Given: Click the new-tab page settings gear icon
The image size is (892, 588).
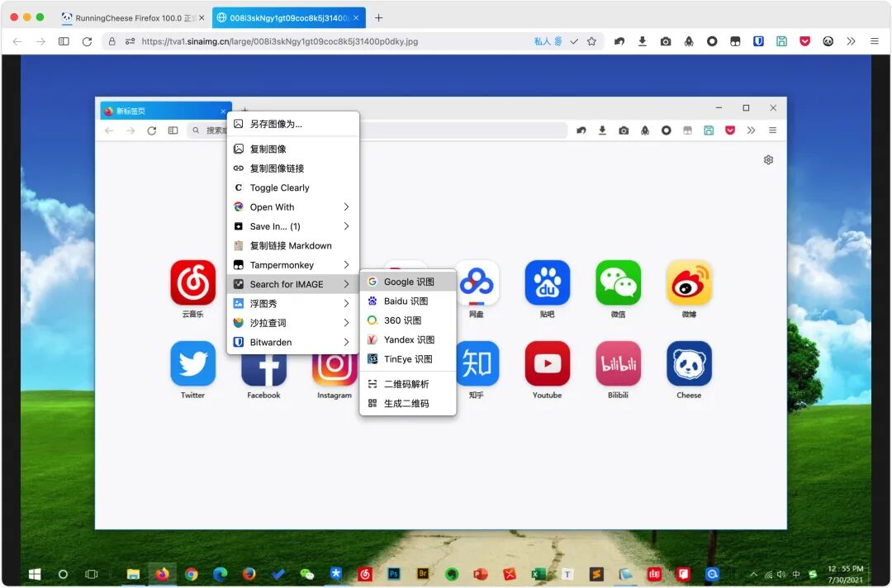Looking at the screenshot, I should (x=769, y=159).
